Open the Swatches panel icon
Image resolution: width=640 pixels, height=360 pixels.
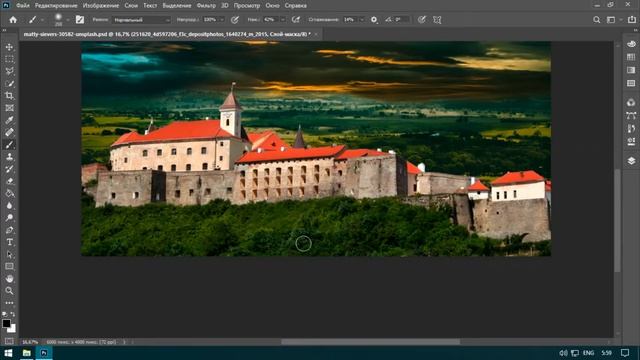(x=631, y=57)
